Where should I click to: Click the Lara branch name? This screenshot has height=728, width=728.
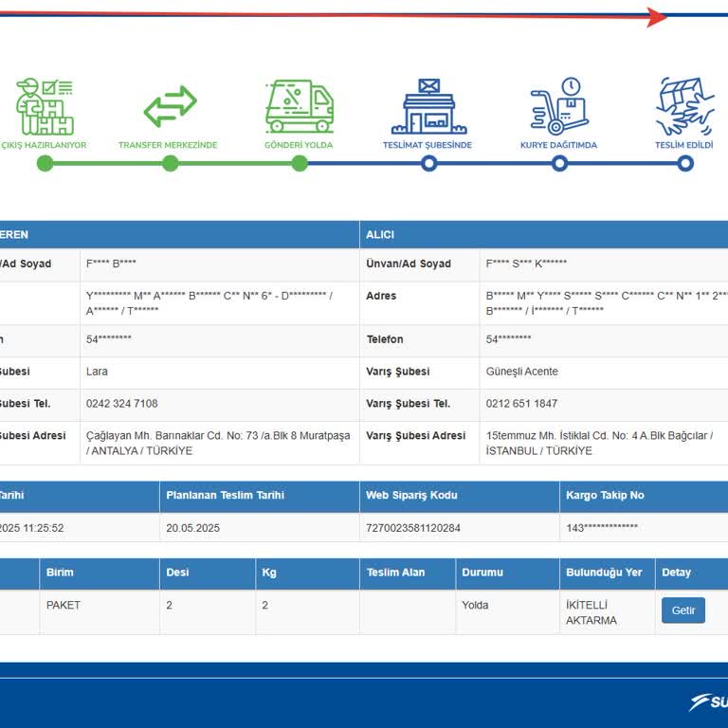coord(97,372)
